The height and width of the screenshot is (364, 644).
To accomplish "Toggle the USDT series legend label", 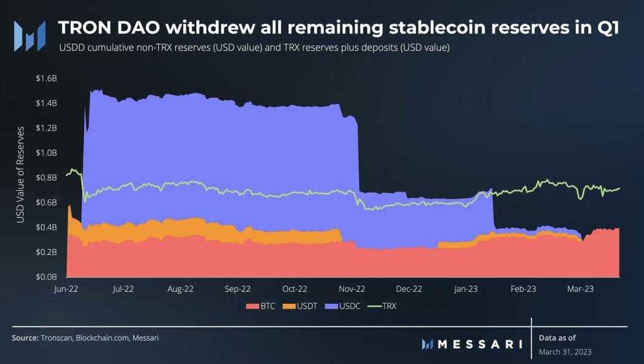I will (306, 306).
